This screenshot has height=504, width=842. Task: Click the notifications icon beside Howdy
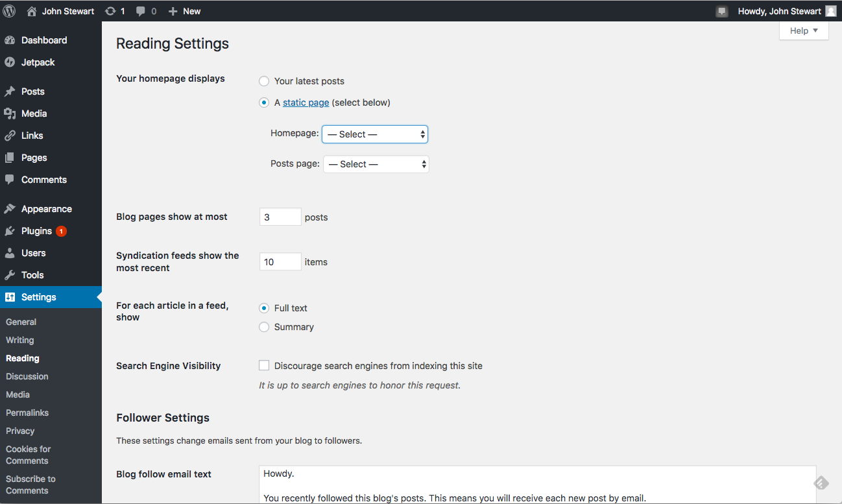(x=721, y=11)
